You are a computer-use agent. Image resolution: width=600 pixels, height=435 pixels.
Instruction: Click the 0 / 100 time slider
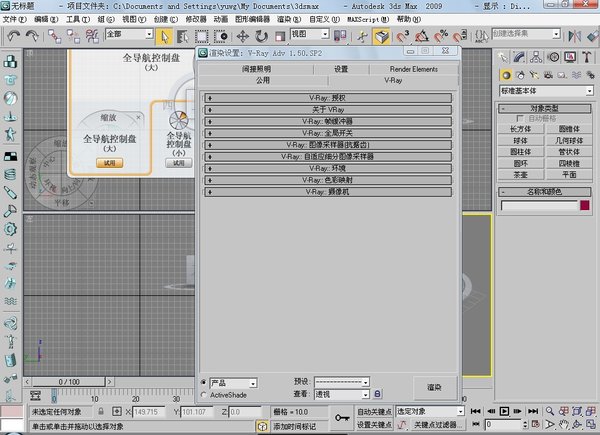69,382
